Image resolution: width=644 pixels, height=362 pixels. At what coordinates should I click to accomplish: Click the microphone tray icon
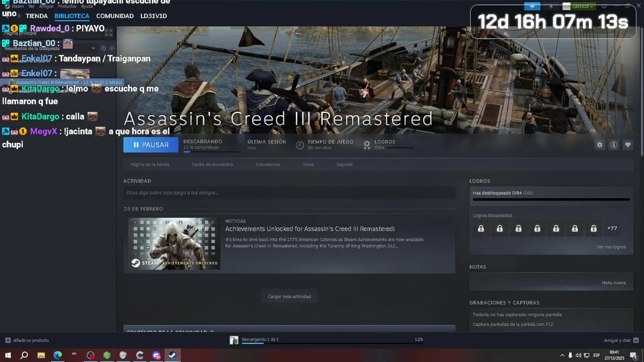570,355
